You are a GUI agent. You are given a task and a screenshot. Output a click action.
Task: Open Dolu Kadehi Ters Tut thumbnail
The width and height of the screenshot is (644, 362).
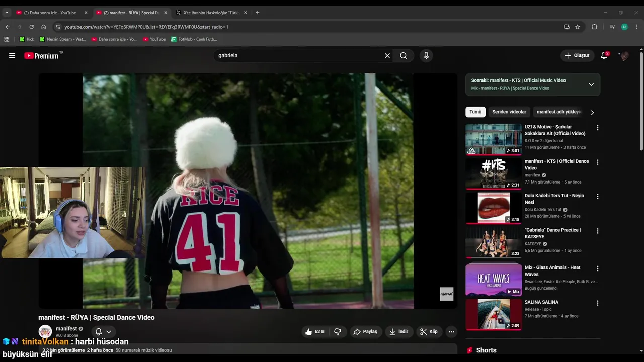(x=494, y=208)
